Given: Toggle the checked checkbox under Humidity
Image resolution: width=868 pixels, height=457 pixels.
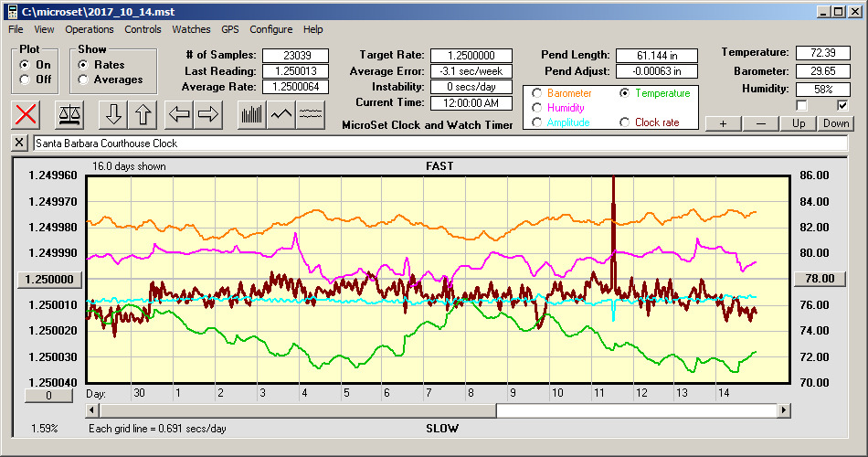Looking at the screenshot, I should [x=842, y=105].
